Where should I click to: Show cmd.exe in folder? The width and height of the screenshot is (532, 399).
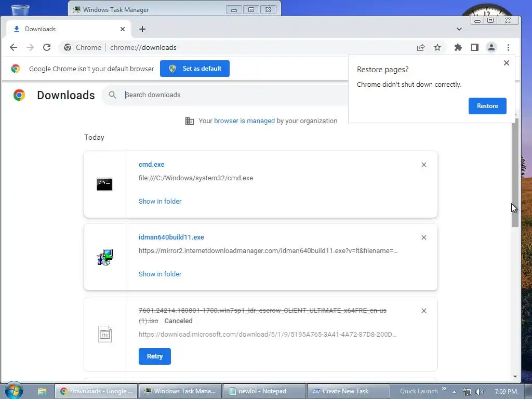(160, 201)
